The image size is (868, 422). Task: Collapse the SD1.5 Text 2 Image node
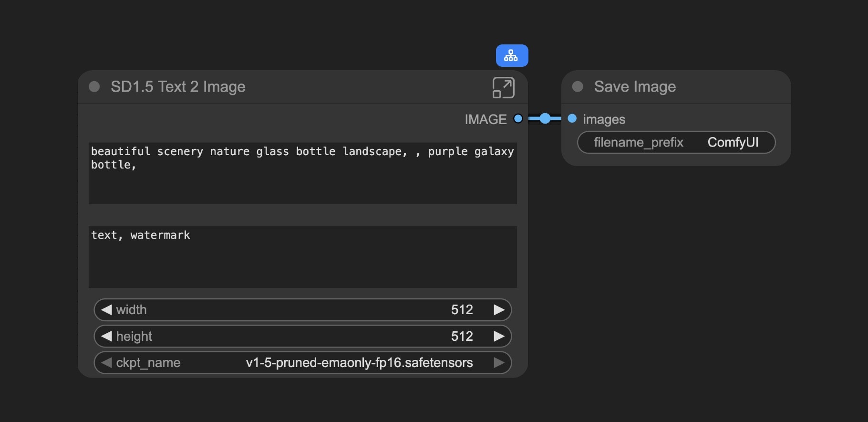pyautogui.click(x=94, y=86)
